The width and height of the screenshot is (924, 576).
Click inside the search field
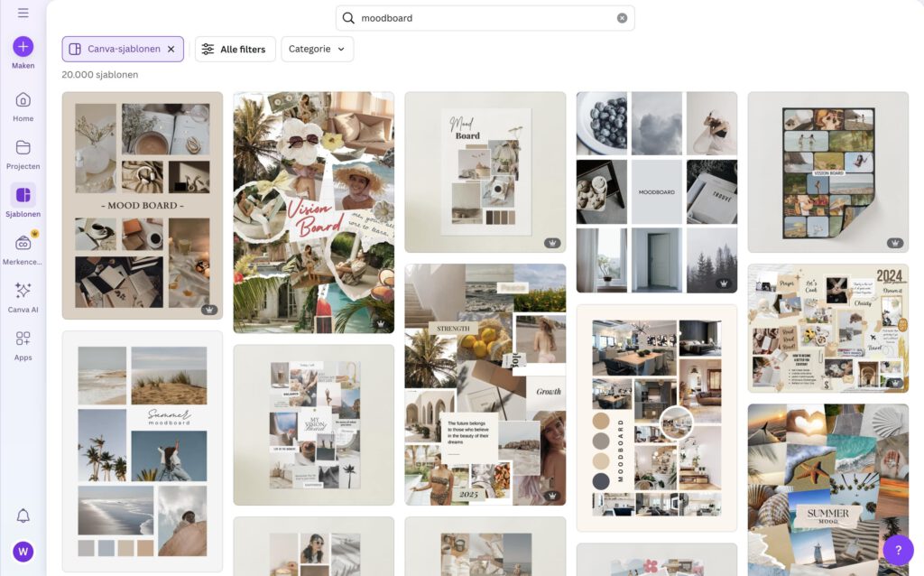(469, 17)
